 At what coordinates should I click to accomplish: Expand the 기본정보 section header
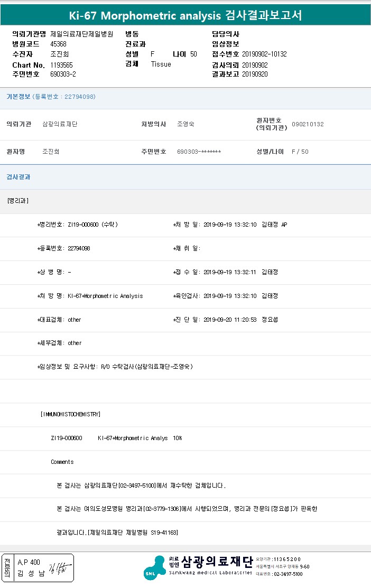51,97
